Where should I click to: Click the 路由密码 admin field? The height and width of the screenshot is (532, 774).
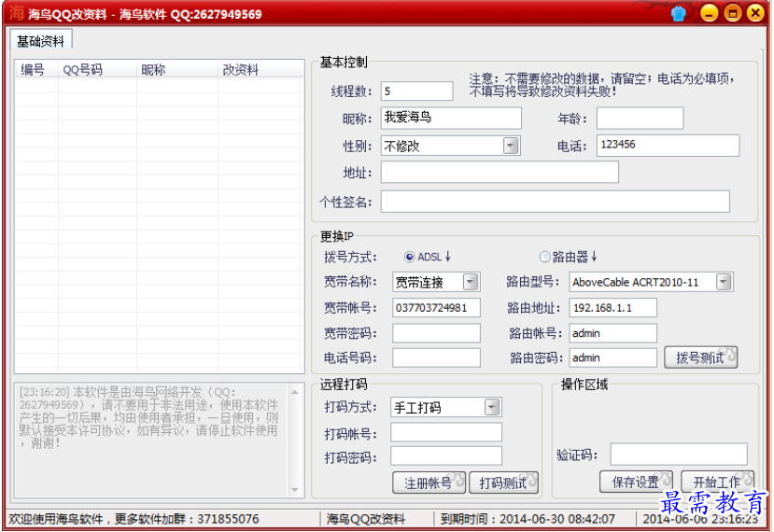coord(613,357)
